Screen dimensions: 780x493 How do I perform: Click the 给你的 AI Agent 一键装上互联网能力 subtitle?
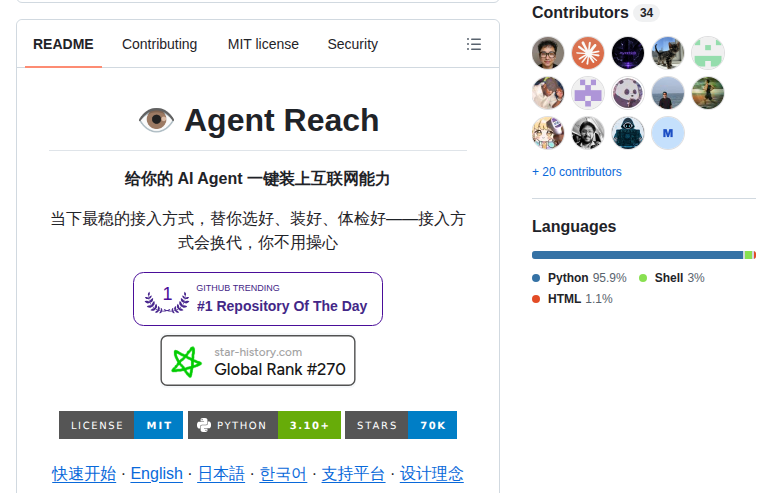coord(257,179)
